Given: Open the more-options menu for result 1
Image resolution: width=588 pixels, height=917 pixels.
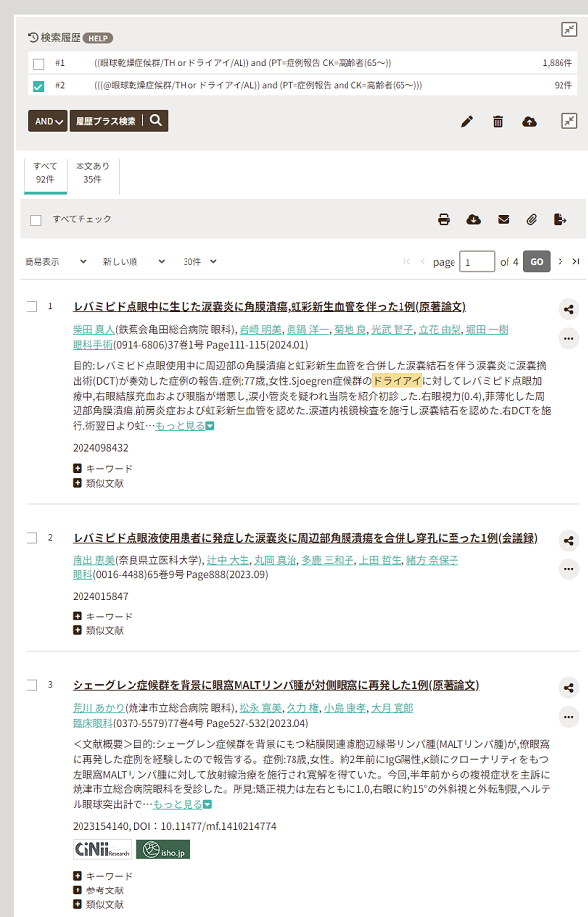Looking at the screenshot, I should (x=568, y=338).
